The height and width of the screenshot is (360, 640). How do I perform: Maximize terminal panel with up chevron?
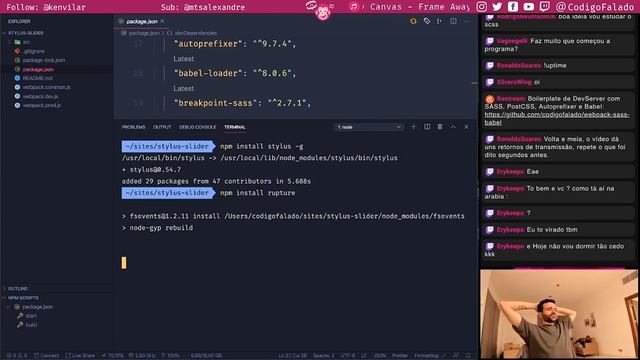coord(453,127)
